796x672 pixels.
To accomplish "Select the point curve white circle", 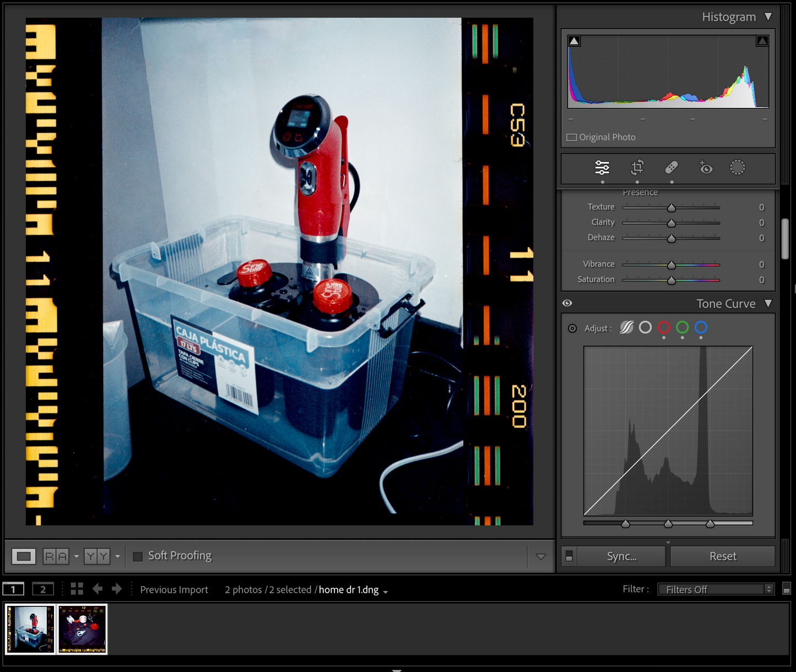I will 645,328.
